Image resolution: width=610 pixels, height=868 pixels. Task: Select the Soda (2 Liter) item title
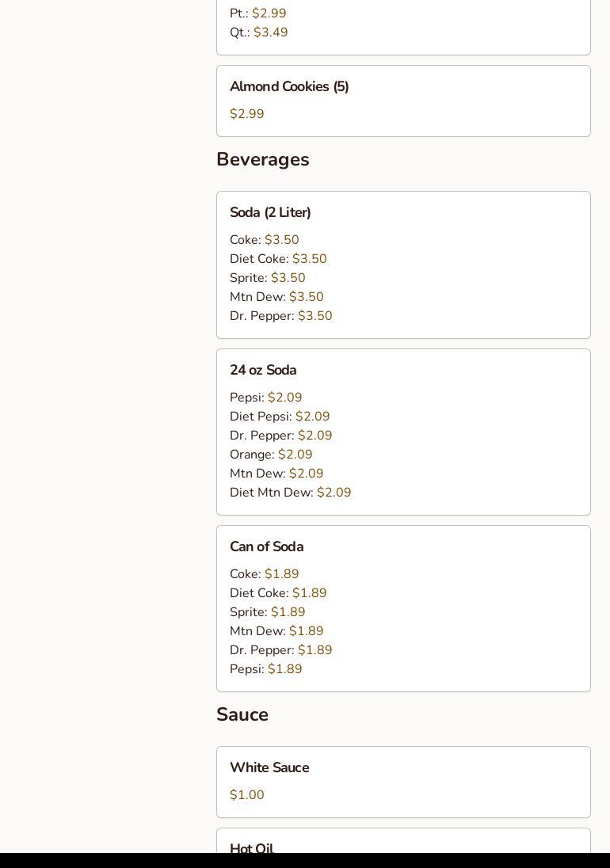pyautogui.click(x=270, y=212)
